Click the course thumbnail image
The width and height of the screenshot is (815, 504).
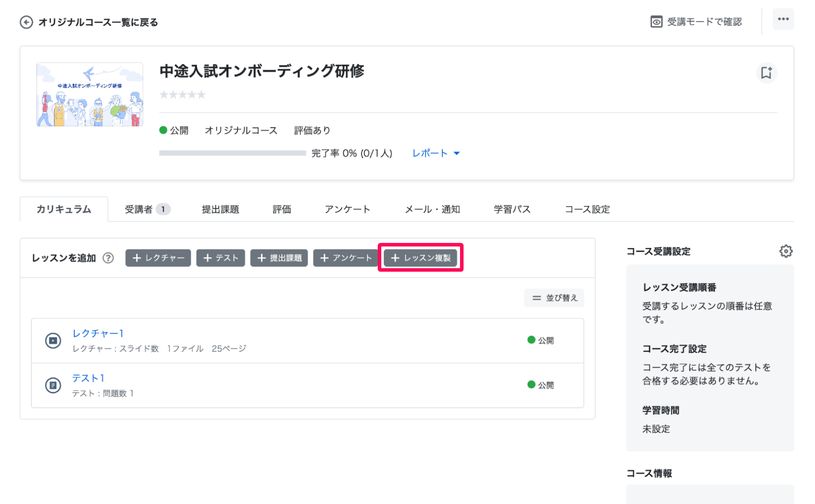(90, 94)
